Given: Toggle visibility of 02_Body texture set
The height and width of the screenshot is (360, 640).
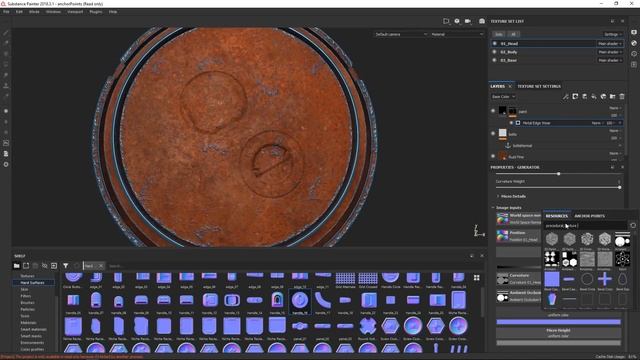Looking at the screenshot, I should point(494,52).
